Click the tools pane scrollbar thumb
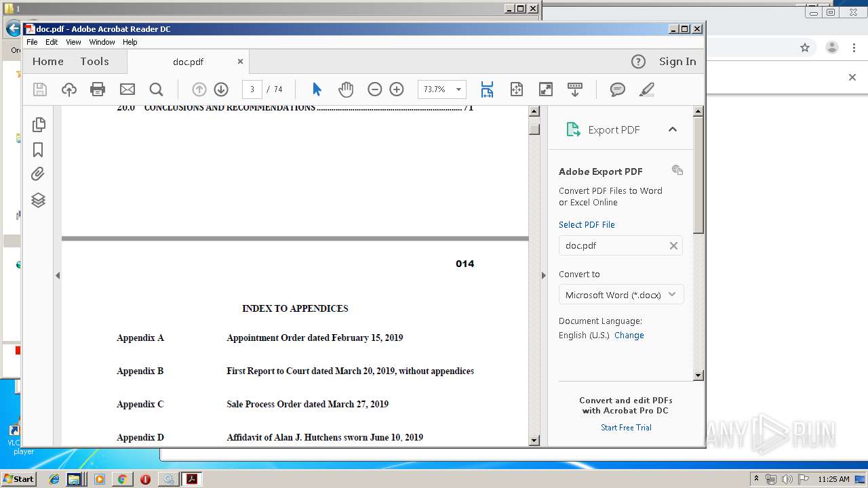868x488 pixels. coord(698,175)
